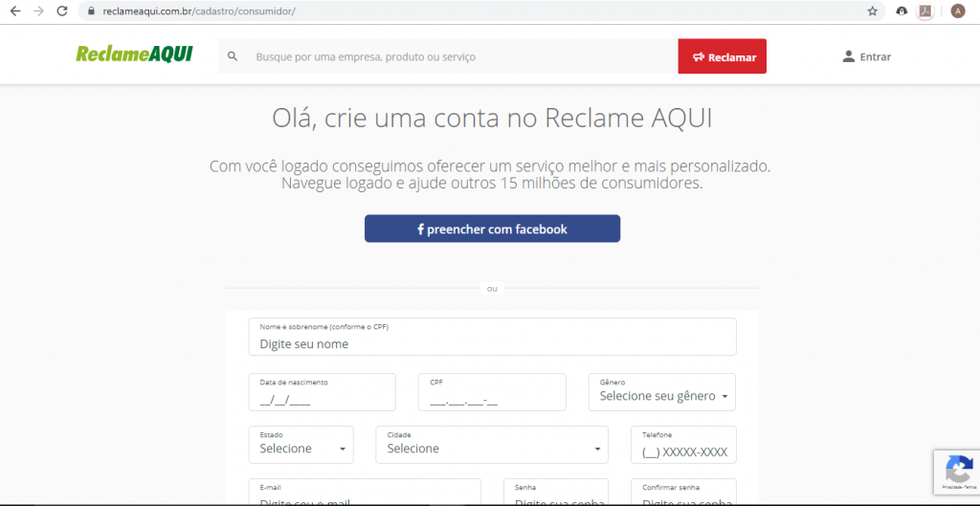
Task: Open the incognito-style extension icon
Action: (x=902, y=11)
